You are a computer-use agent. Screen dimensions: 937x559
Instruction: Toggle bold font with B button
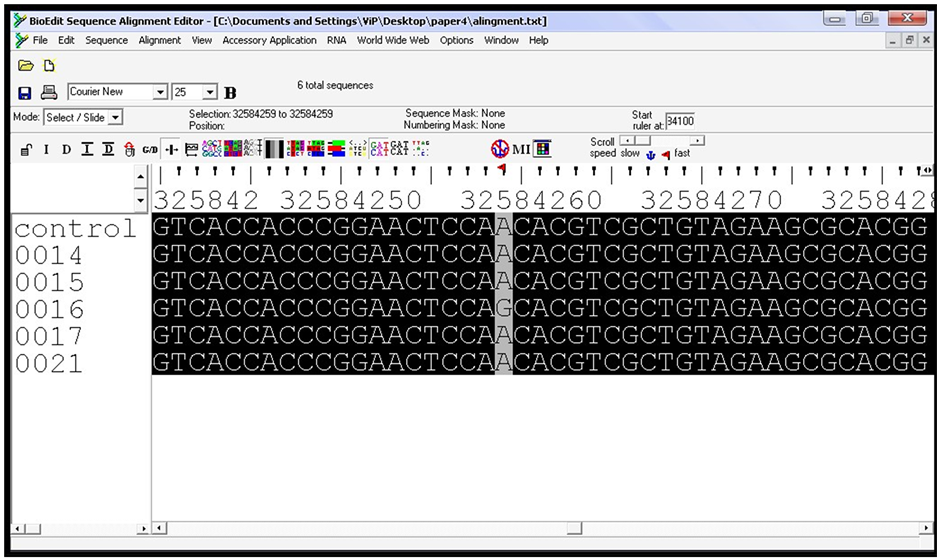click(x=230, y=93)
